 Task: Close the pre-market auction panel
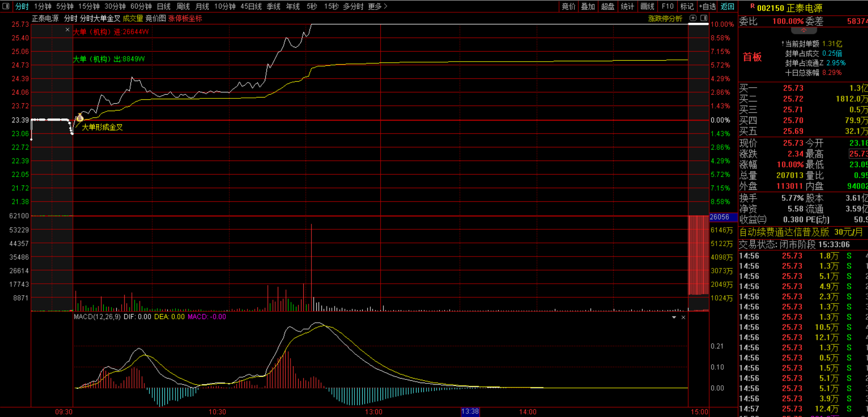(68, 30)
